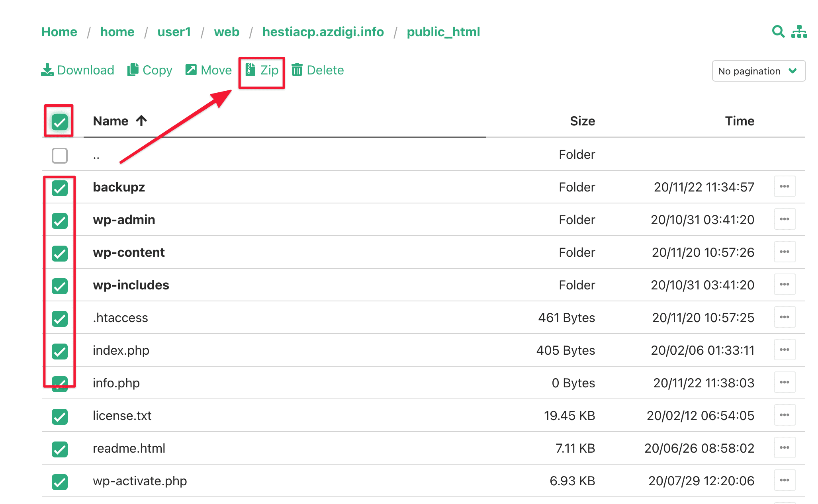
Task: Click the Name sort arrow icon
Action: tap(141, 121)
